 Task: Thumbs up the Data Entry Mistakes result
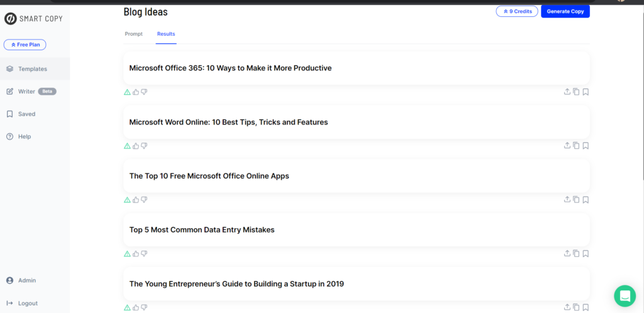click(136, 253)
